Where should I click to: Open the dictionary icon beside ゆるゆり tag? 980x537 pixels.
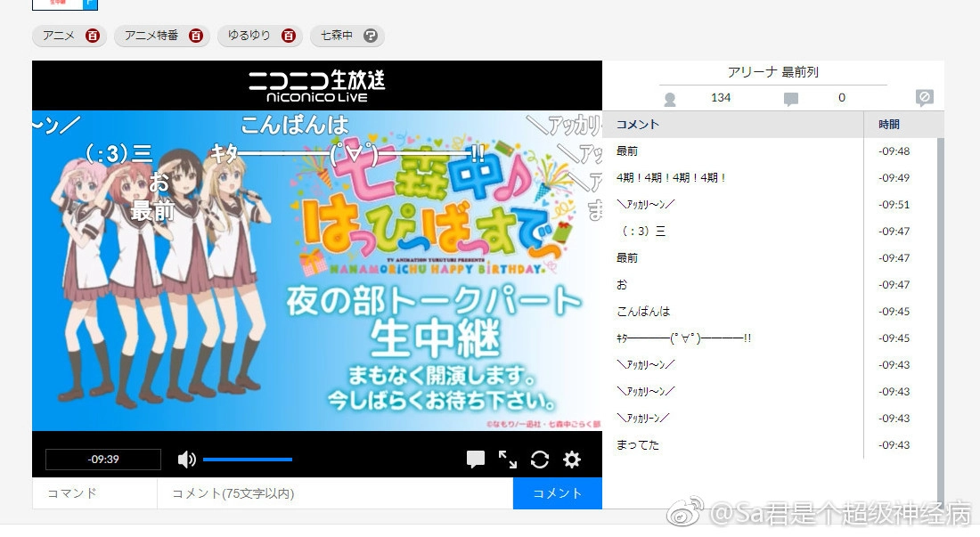pos(287,36)
